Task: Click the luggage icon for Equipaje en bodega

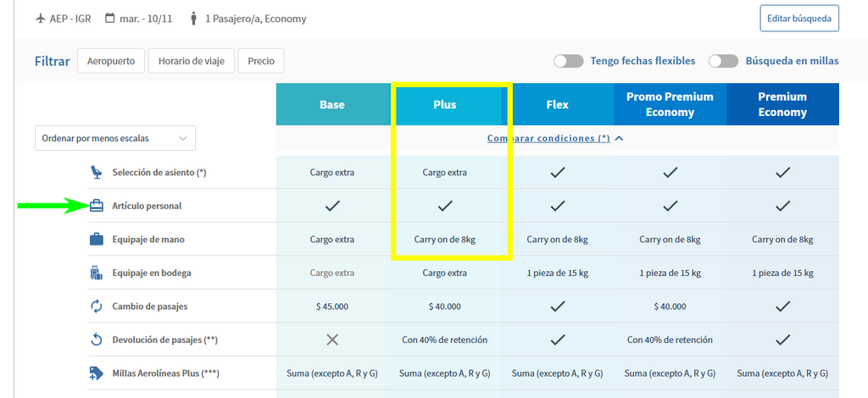Action: [x=97, y=273]
